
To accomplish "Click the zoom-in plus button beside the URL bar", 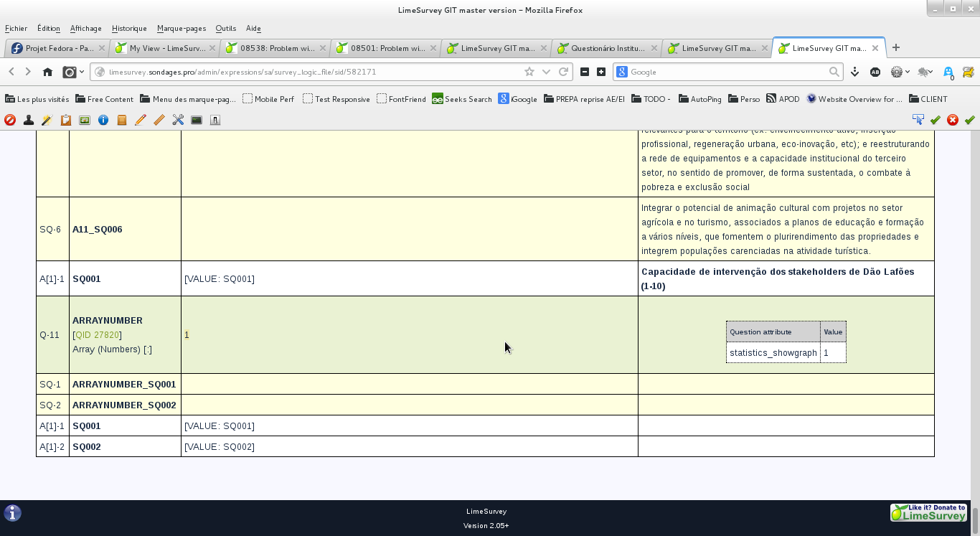I will click(601, 72).
